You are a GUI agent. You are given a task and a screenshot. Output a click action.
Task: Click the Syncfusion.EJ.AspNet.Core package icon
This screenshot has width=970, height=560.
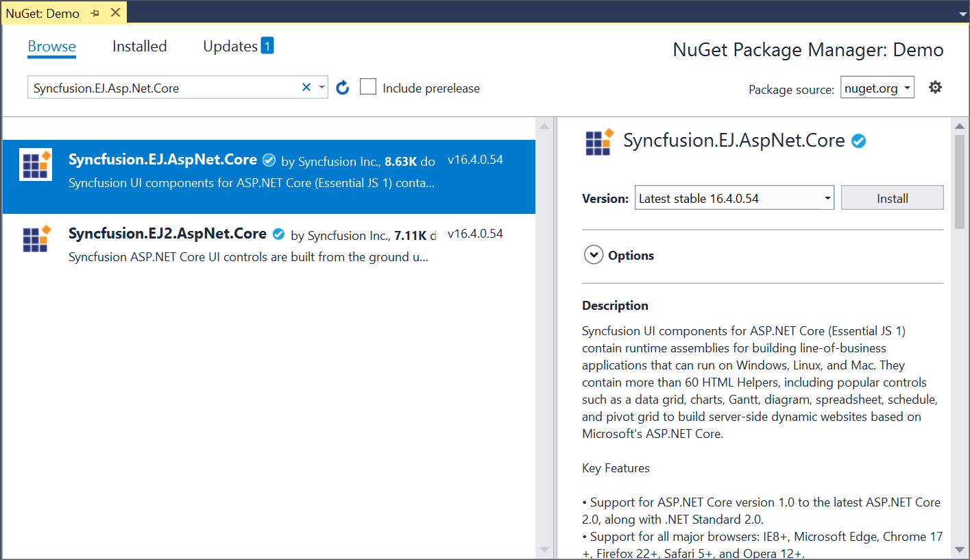point(35,165)
